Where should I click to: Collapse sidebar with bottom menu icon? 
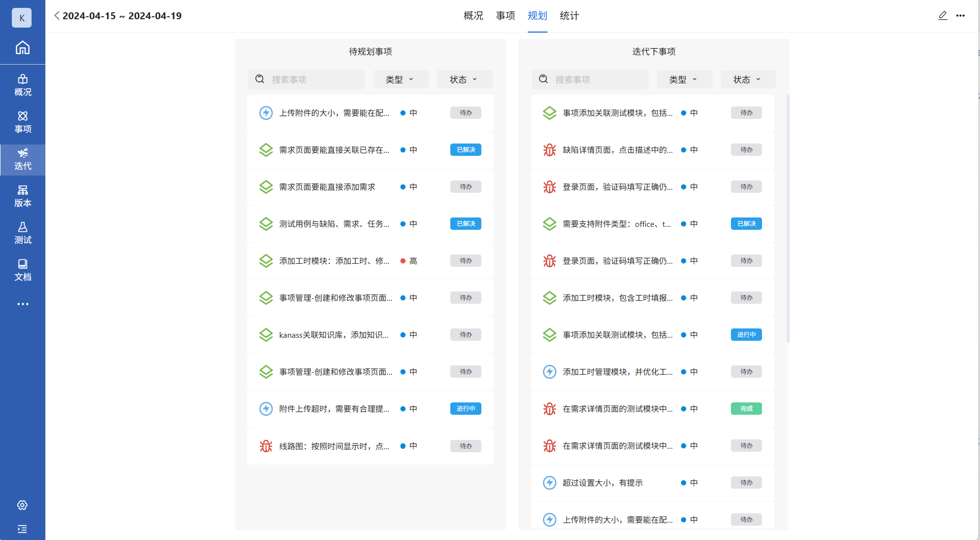[x=22, y=529]
